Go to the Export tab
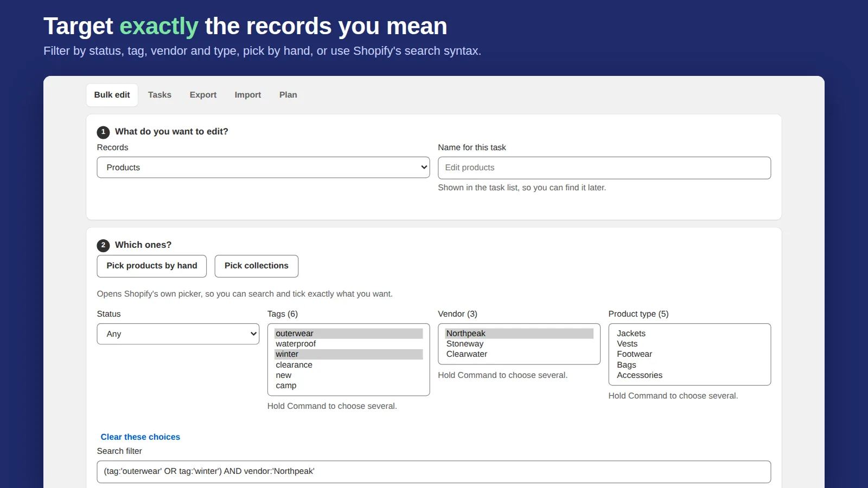 [x=203, y=95]
